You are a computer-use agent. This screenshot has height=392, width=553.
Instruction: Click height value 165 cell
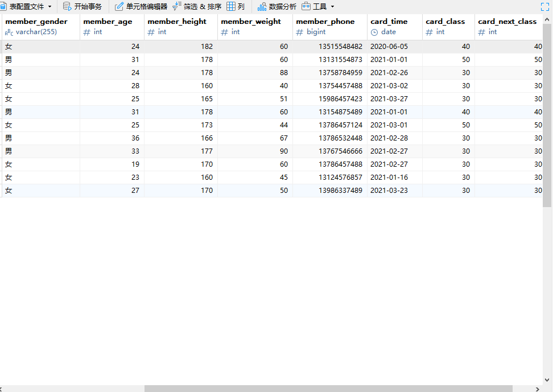pos(181,99)
